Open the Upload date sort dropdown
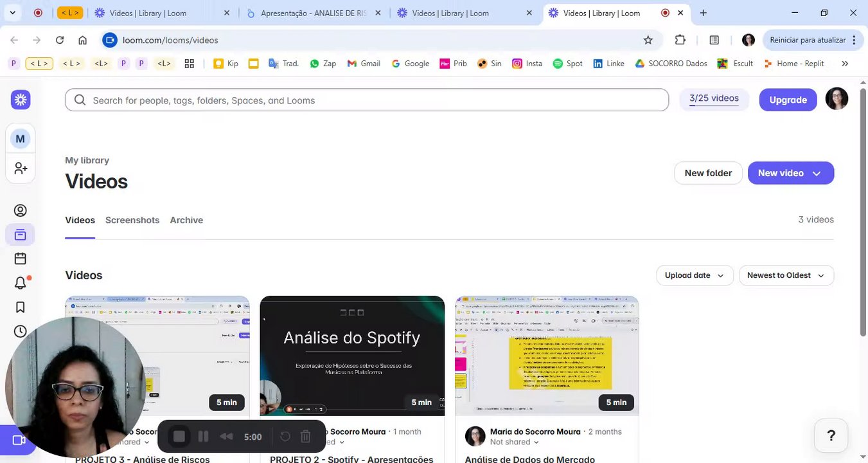868x463 pixels. click(695, 275)
